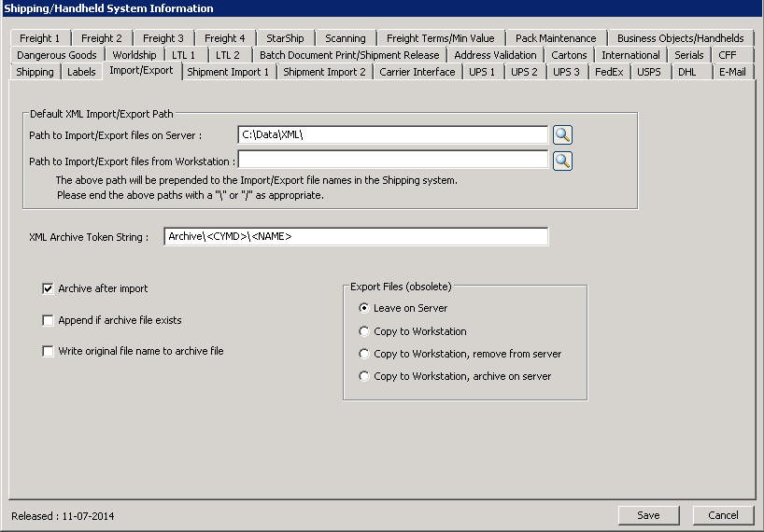
Task: Click the browse icon for workstation path
Action: click(x=562, y=161)
